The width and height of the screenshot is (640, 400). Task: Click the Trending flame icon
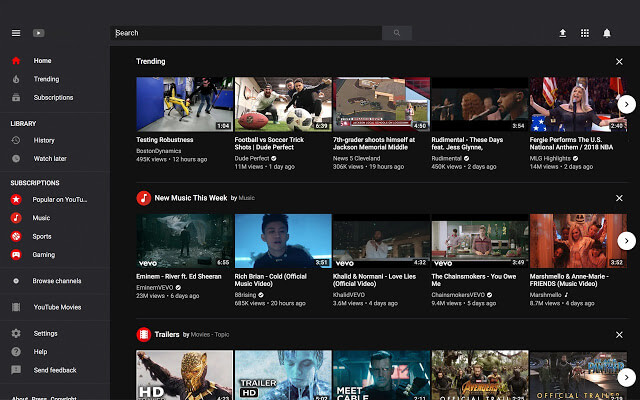point(16,79)
